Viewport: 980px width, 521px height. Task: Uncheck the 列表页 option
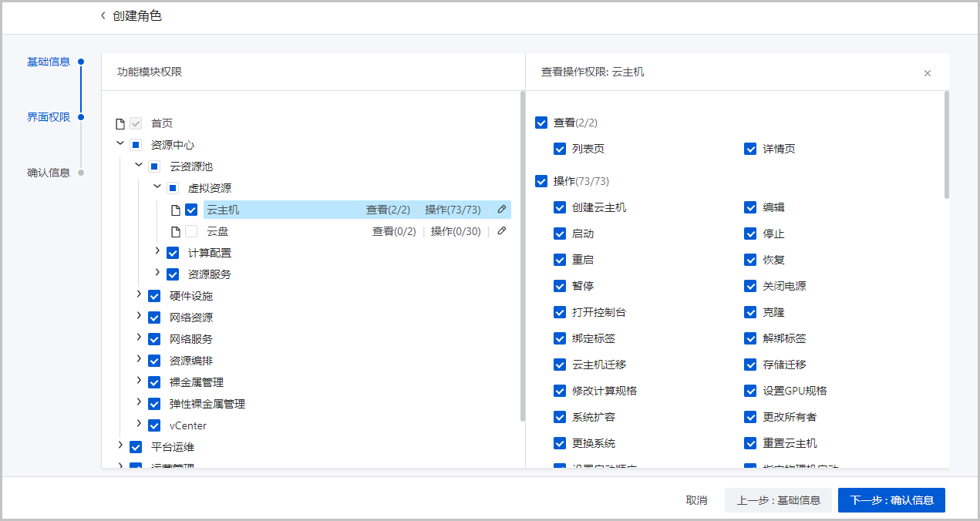coord(560,149)
